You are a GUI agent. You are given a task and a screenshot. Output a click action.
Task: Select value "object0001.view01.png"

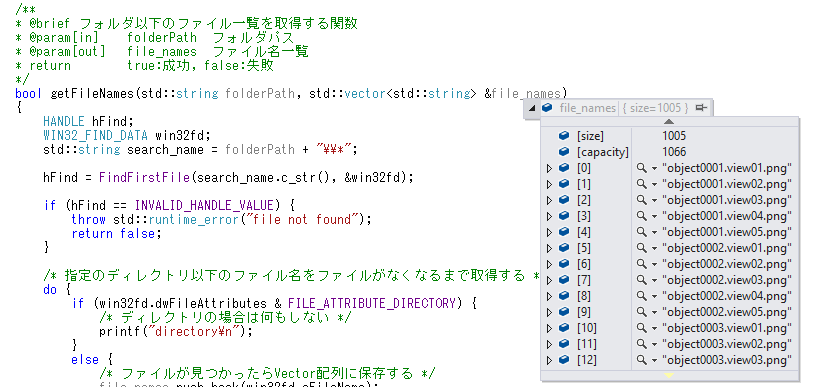727,168
